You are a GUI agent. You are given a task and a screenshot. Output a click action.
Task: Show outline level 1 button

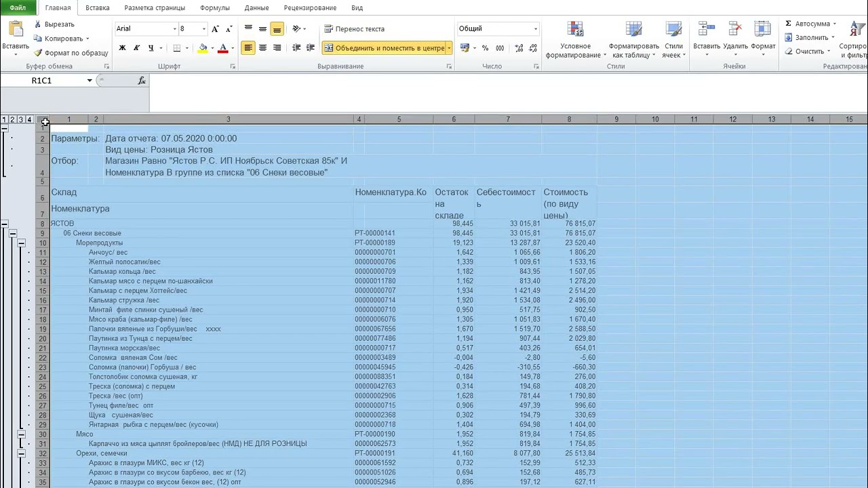(x=4, y=120)
